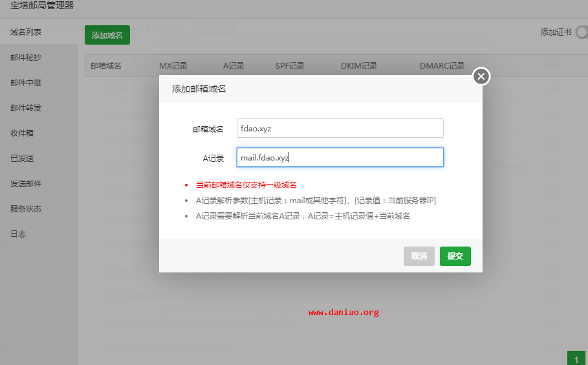Viewport: 588px width, 365px height.
Task: Click the DMARC记录 column header
Action: click(442, 65)
